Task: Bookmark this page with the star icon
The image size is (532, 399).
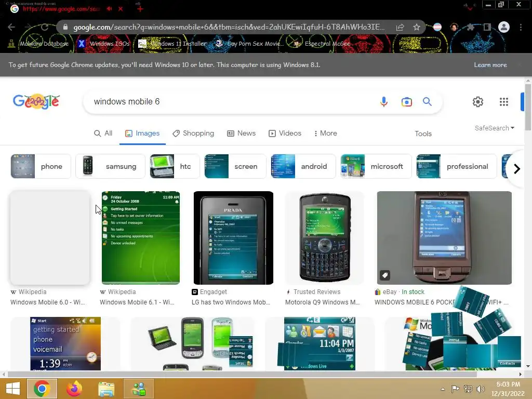Action: (x=417, y=27)
